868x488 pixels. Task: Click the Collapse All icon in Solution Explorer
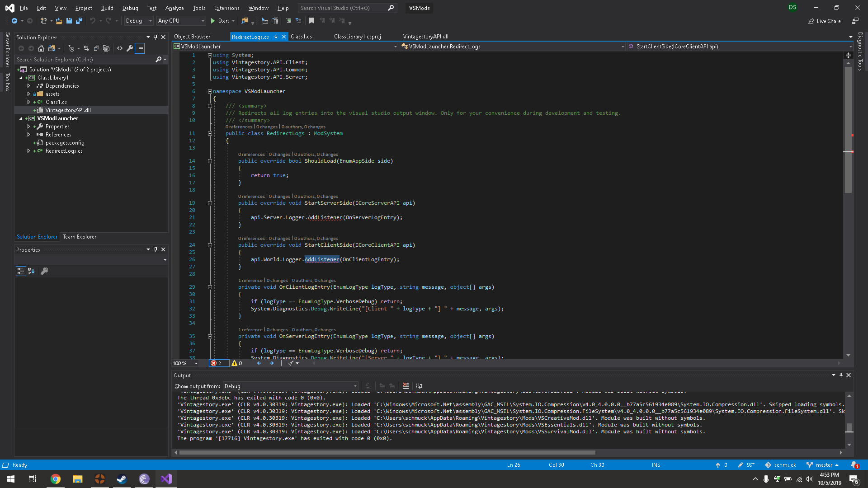tap(96, 48)
